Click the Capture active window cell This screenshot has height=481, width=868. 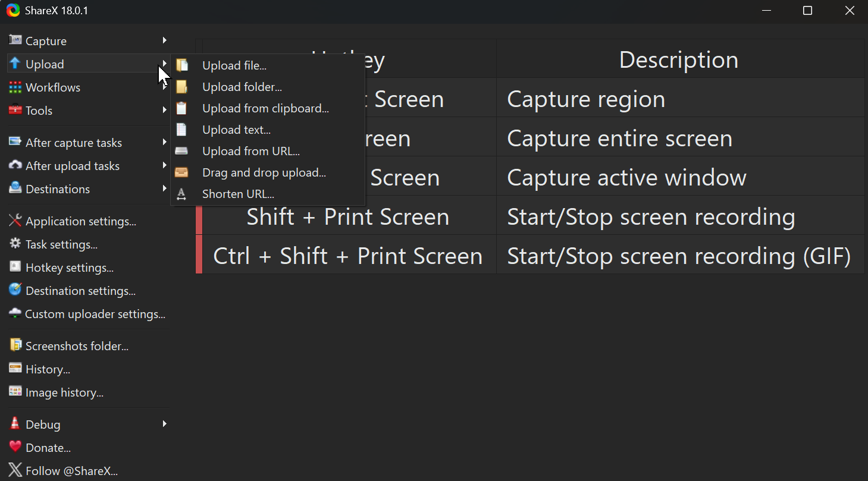pos(680,177)
